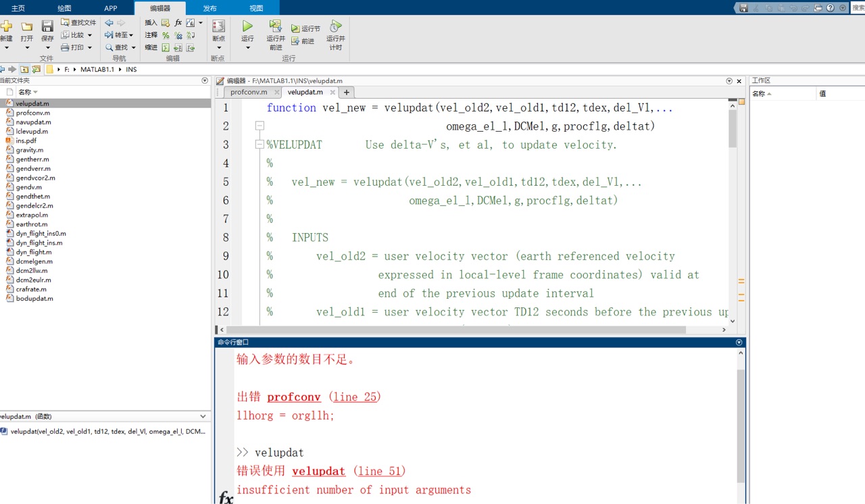Image resolution: width=865 pixels, height=504 pixels.
Task: Click the fx function browser icon in command window
Action: [226, 497]
